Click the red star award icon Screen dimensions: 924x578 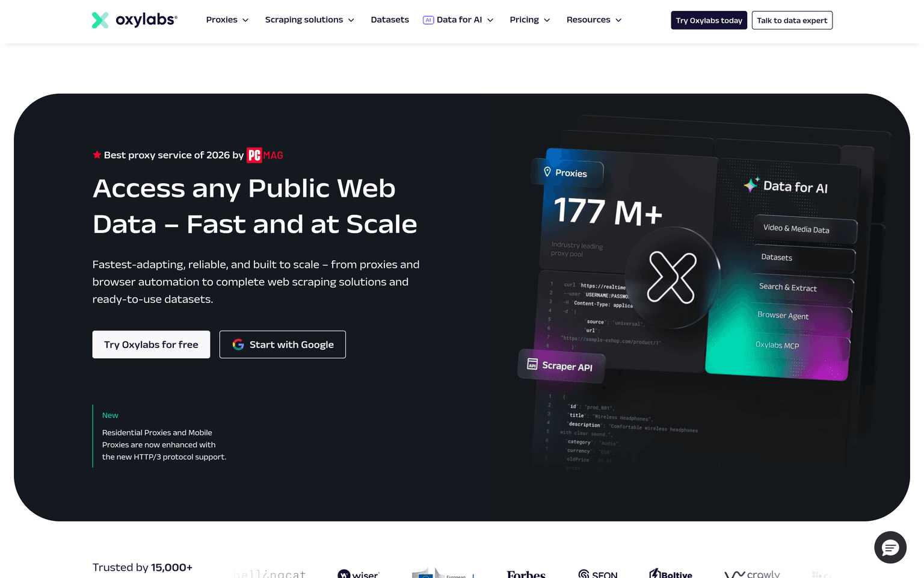click(x=97, y=155)
